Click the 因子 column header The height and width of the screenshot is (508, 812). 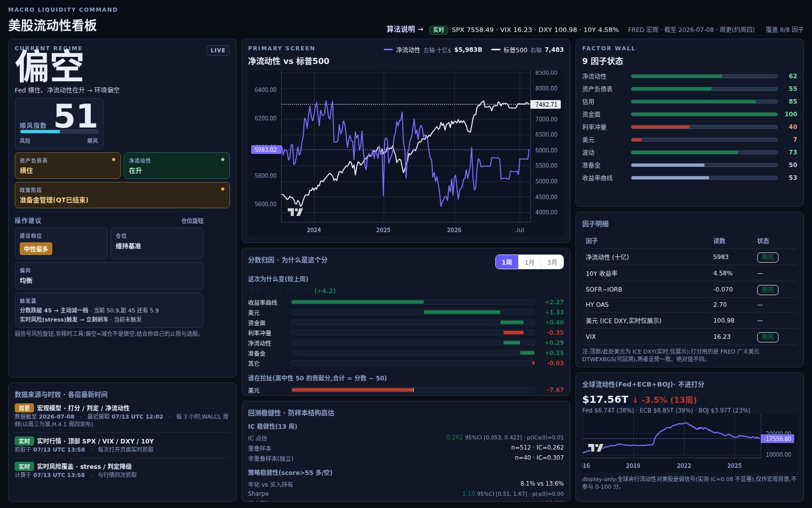pyautogui.click(x=592, y=241)
